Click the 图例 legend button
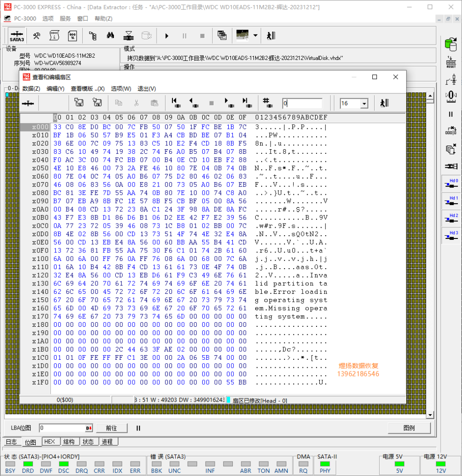The image size is (462, 476). (409, 428)
